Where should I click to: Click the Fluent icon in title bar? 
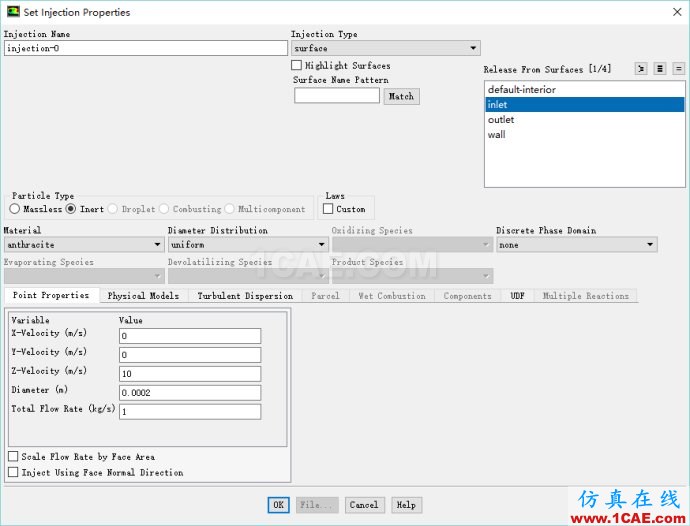12,12
